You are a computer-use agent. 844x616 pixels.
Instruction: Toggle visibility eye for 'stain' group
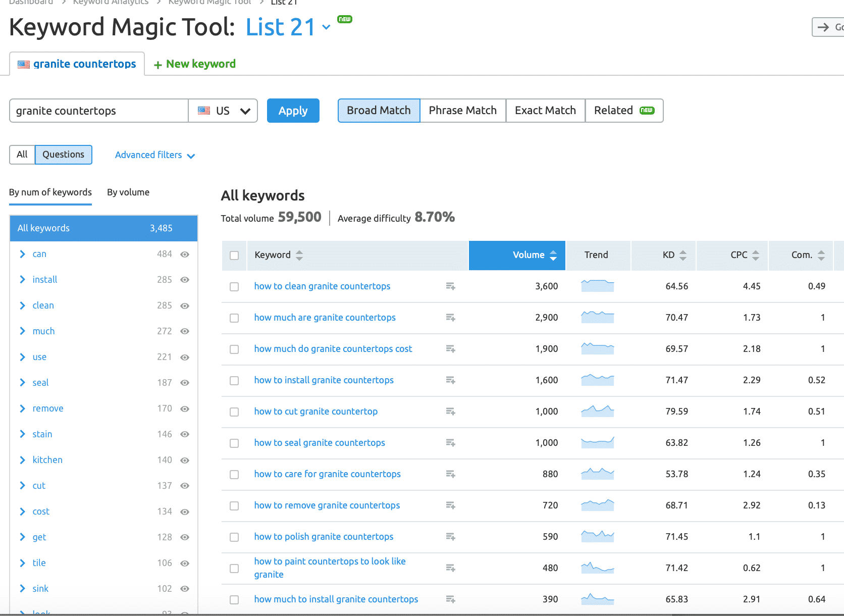point(185,434)
